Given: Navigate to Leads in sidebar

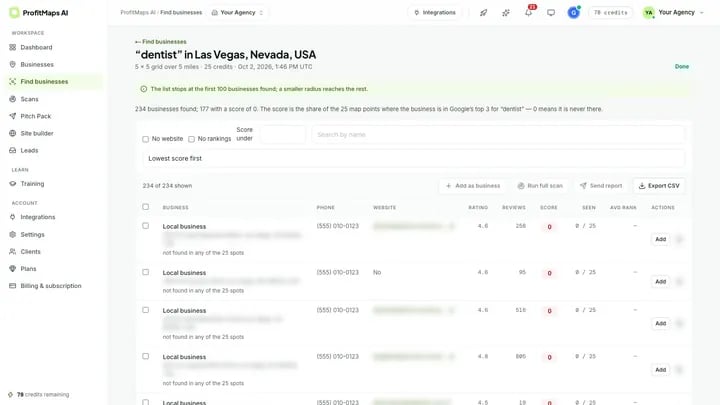Looking at the screenshot, I should 29,150.
